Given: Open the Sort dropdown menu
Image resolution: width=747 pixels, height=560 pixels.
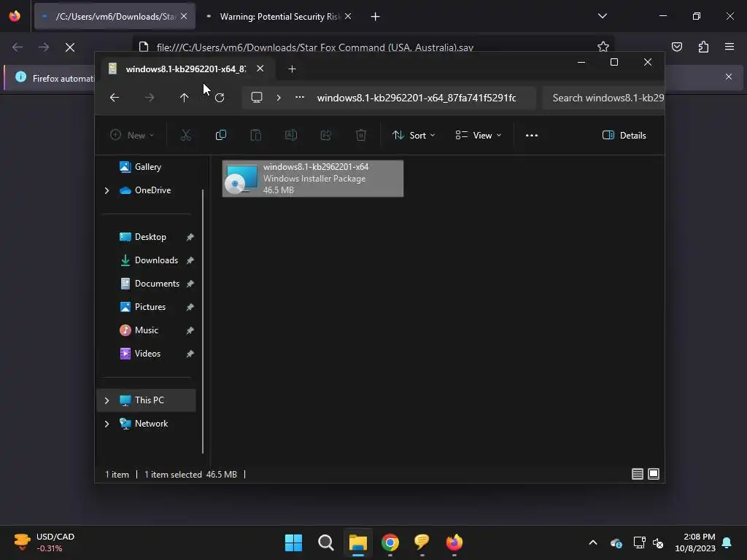Looking at the screenshot, I should coord(414,135).
